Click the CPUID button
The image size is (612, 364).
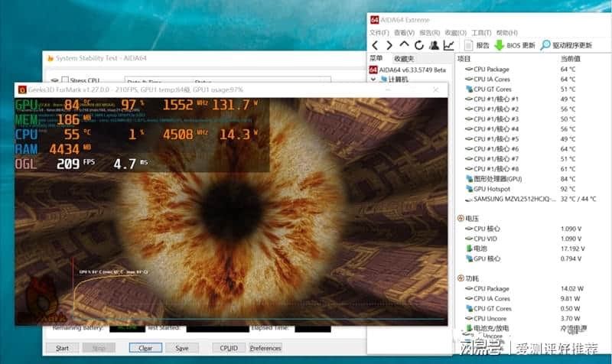(x=229, y=348)
